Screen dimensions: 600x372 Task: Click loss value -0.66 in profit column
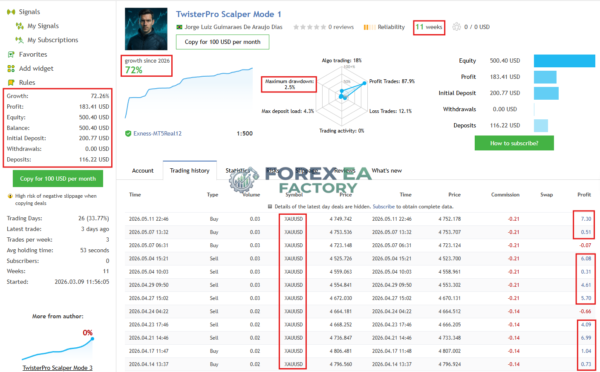[x=585, y=312]
